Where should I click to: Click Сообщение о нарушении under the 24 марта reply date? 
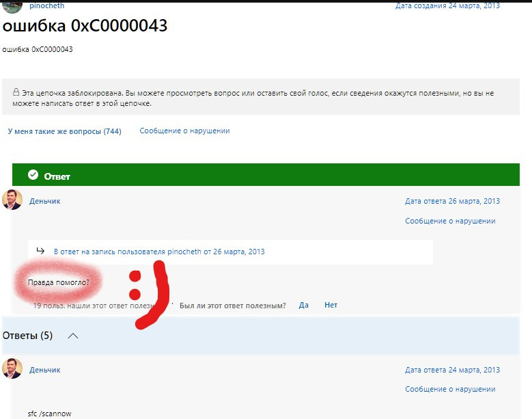coord(450,389)
